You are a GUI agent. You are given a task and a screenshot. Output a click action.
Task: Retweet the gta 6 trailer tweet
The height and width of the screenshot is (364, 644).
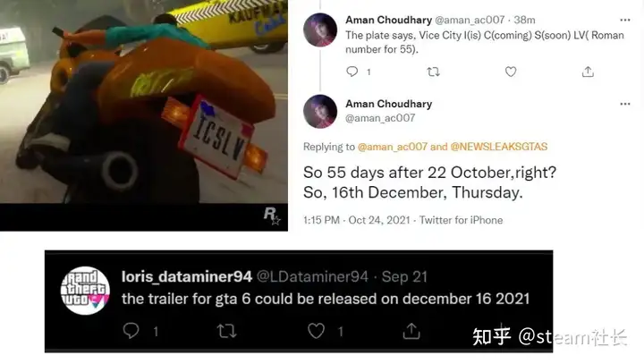click(226, 331)
